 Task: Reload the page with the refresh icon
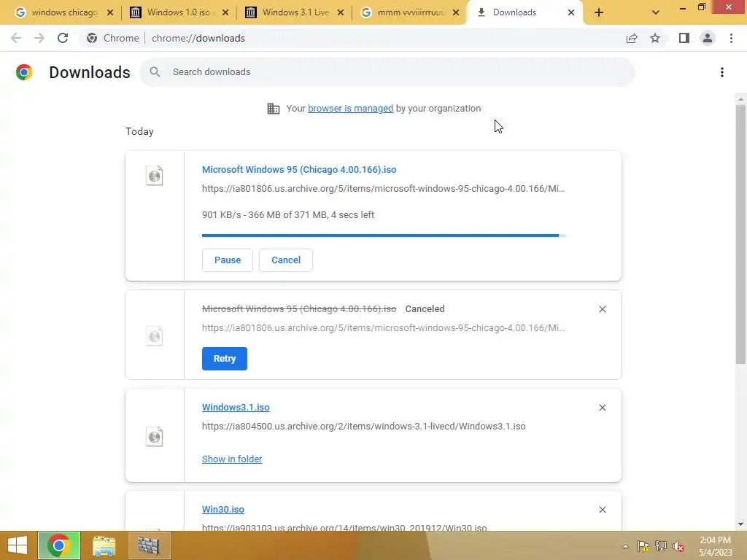63,38
